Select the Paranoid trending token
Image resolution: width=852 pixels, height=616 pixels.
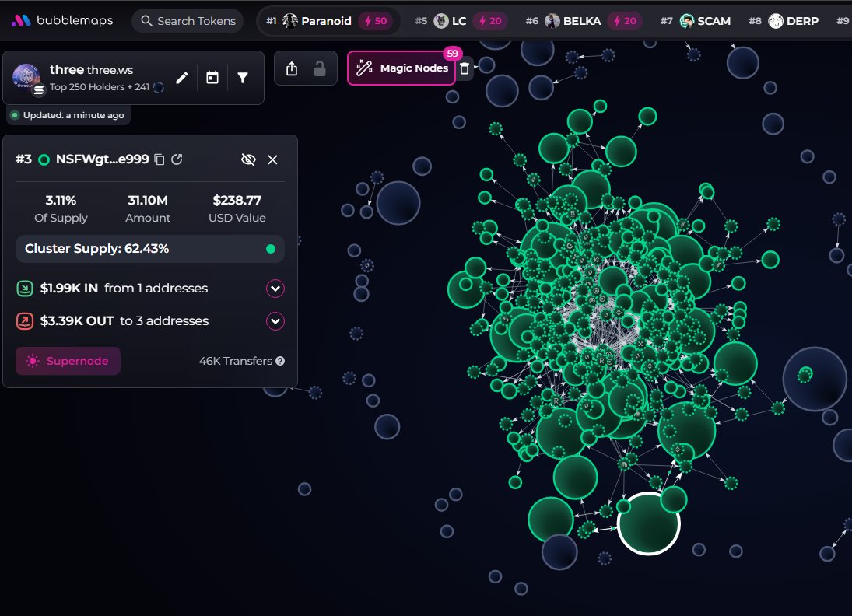[328, 21]
